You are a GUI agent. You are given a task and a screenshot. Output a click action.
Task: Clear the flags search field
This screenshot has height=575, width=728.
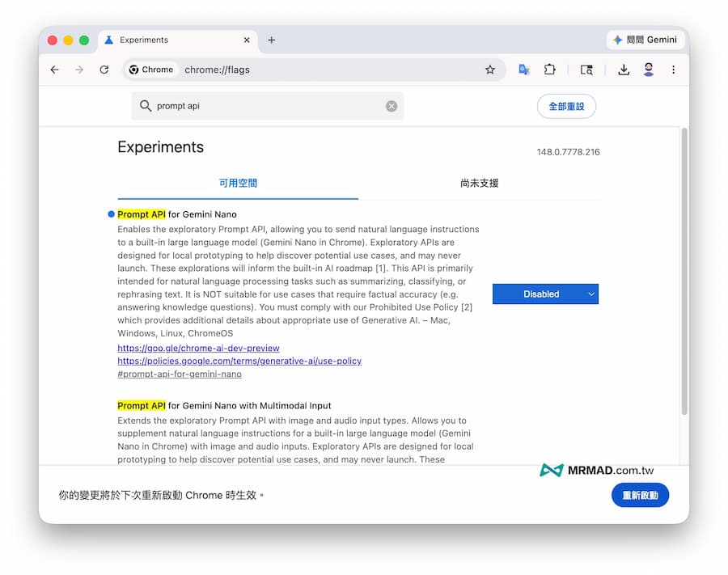392,106
